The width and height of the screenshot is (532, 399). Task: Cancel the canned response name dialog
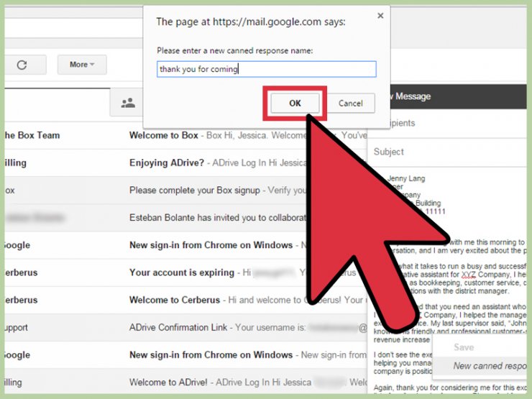(350, 104)
